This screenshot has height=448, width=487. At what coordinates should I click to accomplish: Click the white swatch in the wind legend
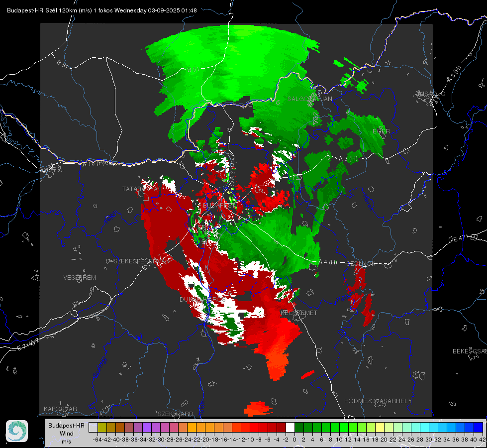[290, 428]
